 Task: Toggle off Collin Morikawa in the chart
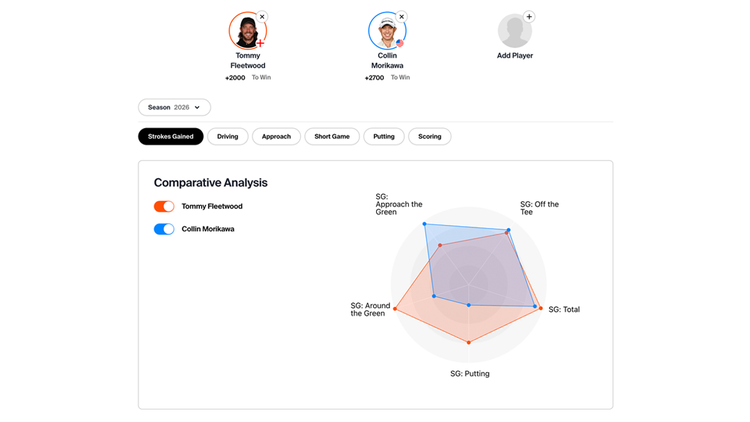tap(164, 229)
